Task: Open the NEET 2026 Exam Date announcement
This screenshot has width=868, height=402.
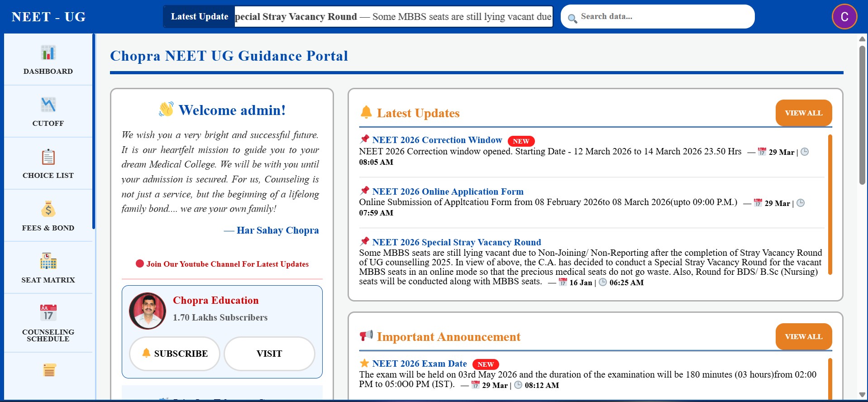Action: coord(419,364)
